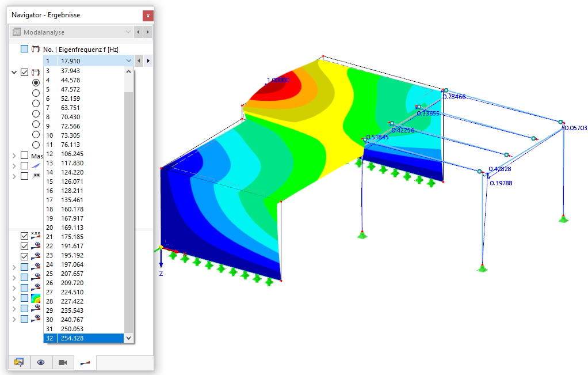The height and width of the screenshot is (375, 588).
Task: Open the Modalanalyse dropdown arrow
Action: (128, 32)
